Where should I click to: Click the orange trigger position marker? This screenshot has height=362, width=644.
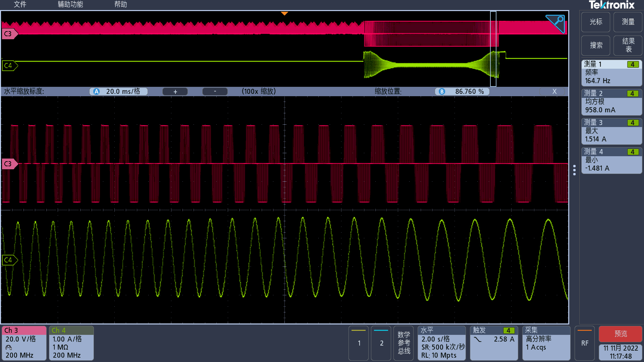click(x=284, y=14)
